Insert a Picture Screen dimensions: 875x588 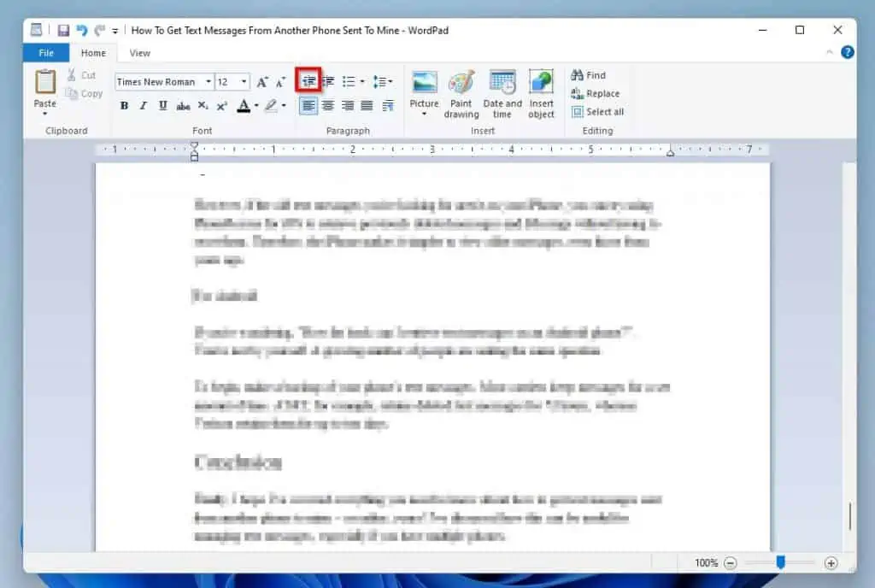pos(424,88)
